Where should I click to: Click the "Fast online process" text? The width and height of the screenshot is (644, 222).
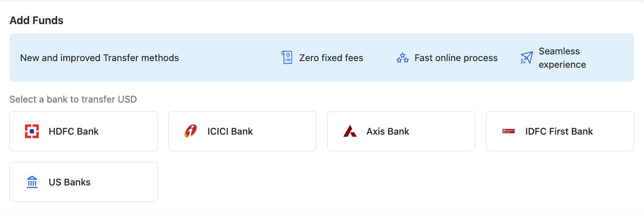[456, 58]
